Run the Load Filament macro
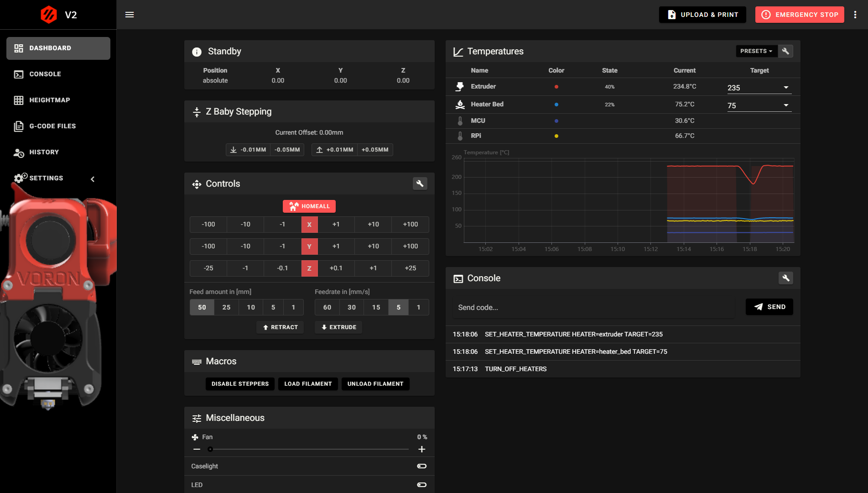The width and height of the screenshot is (868, 493). click(308, 384)
